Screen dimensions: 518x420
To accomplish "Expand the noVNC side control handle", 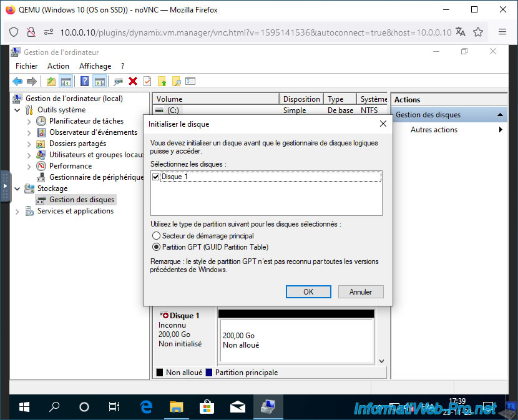I will (x=5, y=186).
